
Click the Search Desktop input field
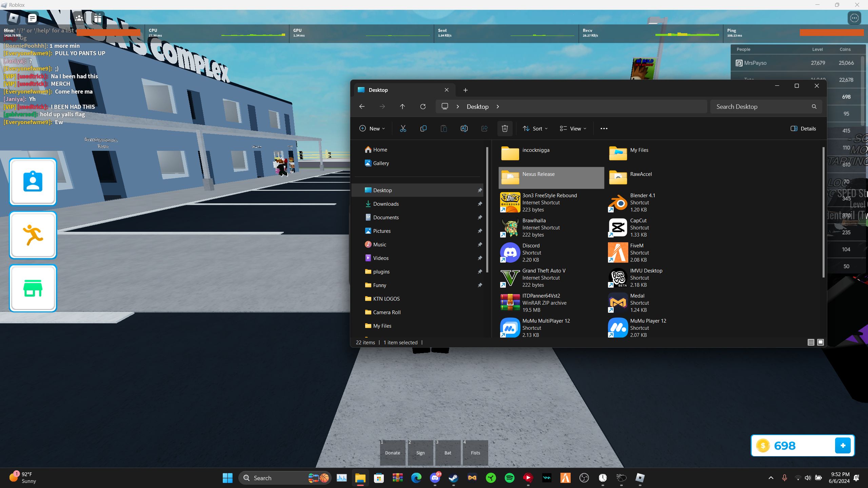(x=759, y=106)
